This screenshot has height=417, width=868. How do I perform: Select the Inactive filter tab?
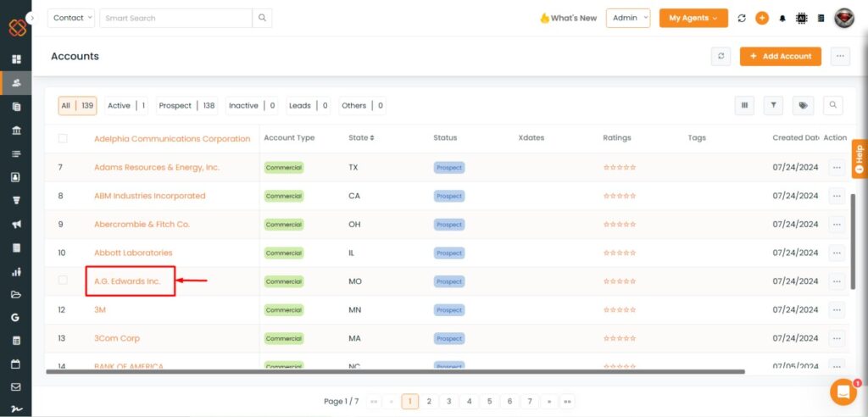point(252,105)
